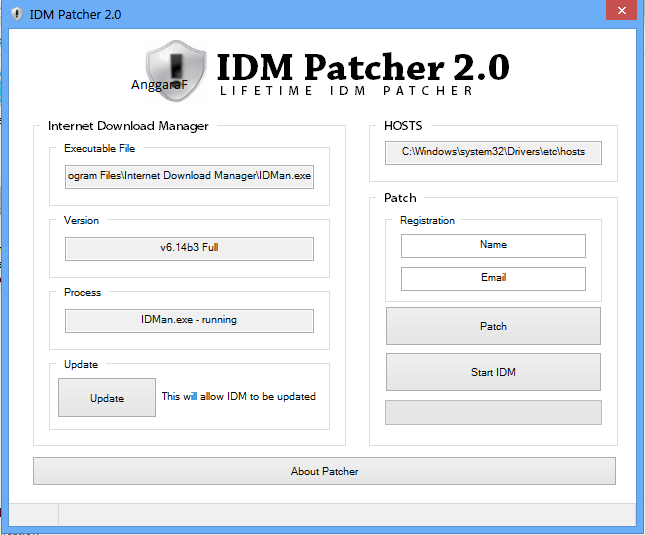Click the IDMan.exe - running process button

pyautogui.click(x=189, y=321)
